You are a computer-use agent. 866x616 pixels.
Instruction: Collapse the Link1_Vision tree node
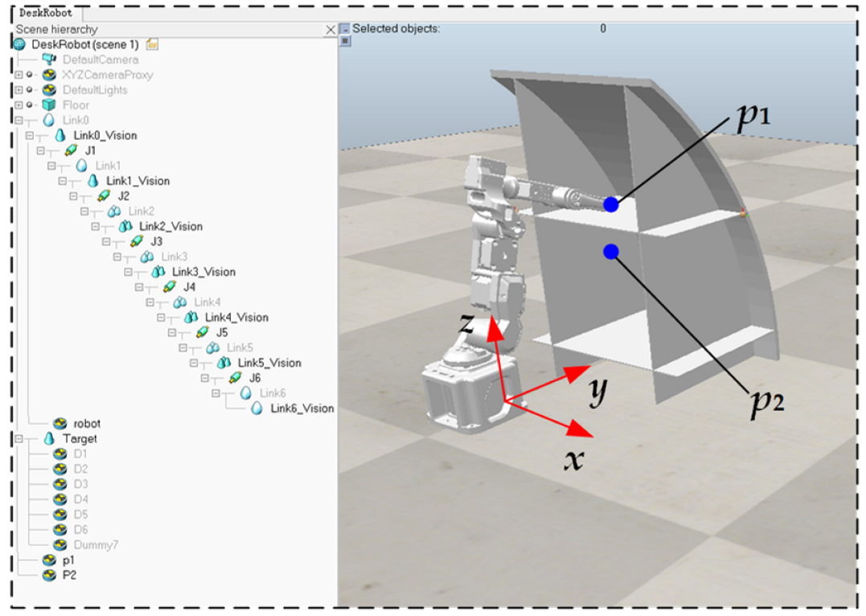click(x=63, y=181)
